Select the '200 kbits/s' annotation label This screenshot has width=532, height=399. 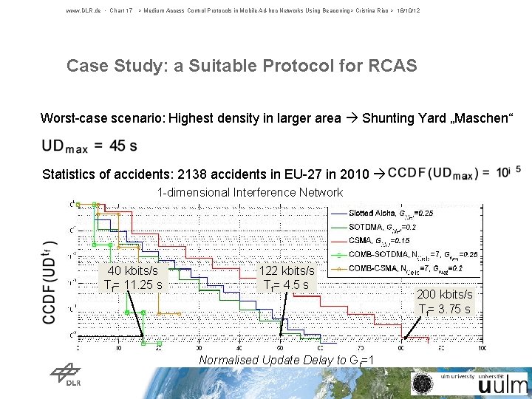[445, 295]
